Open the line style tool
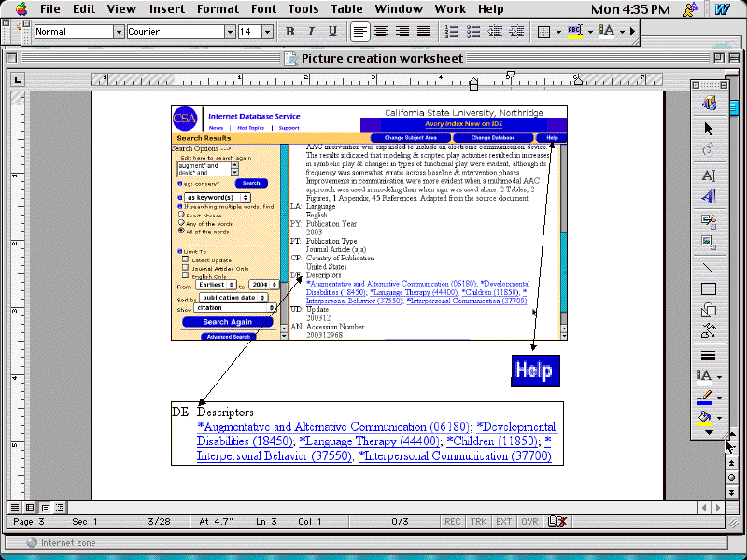This screenshot has height=560, width=747. click(x=709, y=356)
